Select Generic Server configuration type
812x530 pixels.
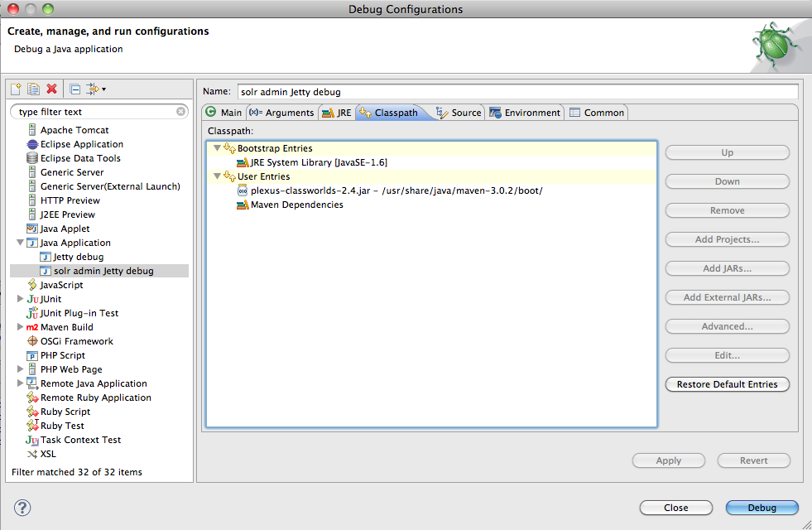tap(72, 172)
